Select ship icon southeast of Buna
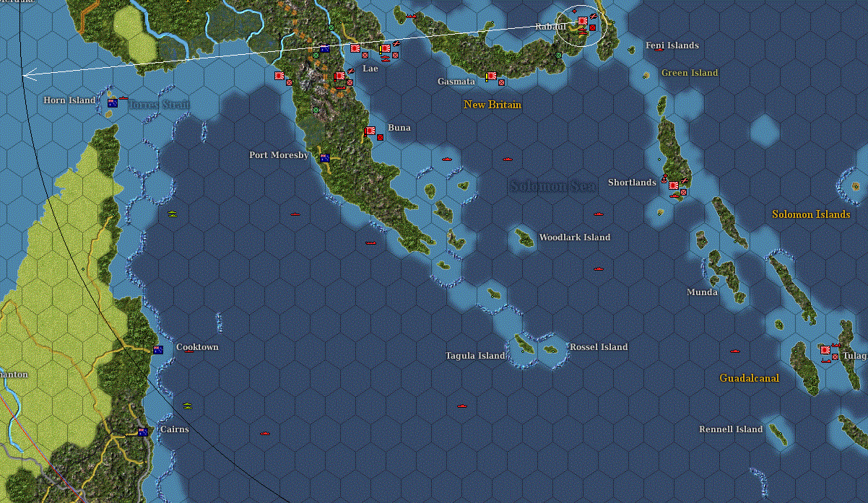This screenshot has height=503, width=868. [446, 158]
